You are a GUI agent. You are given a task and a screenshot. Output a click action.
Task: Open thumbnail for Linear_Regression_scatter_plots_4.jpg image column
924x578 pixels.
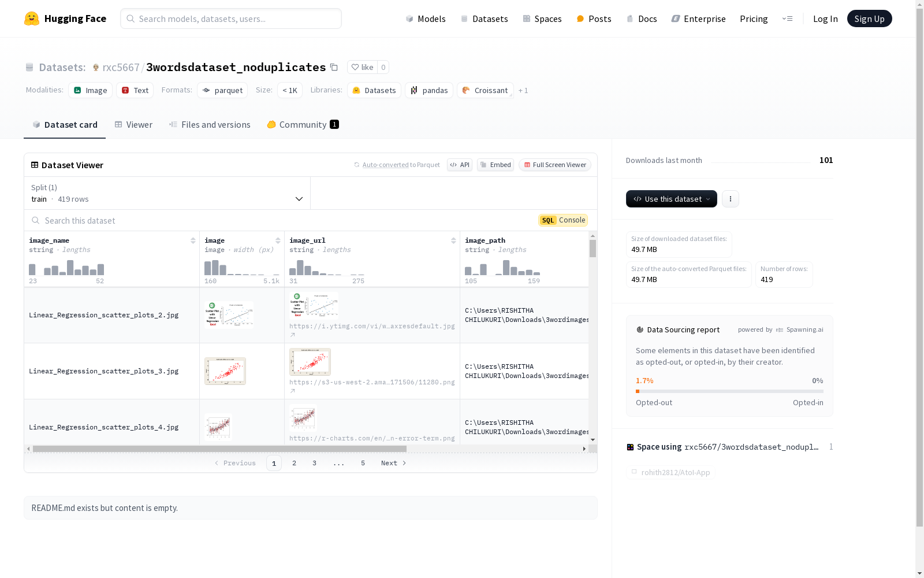coord(218,427)
